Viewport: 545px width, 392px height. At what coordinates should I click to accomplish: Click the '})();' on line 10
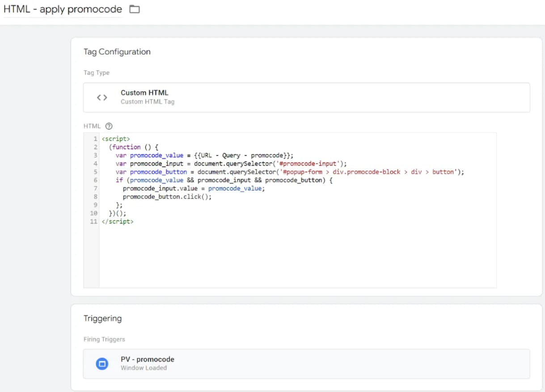pyautogui.click(x=118, y=213)
